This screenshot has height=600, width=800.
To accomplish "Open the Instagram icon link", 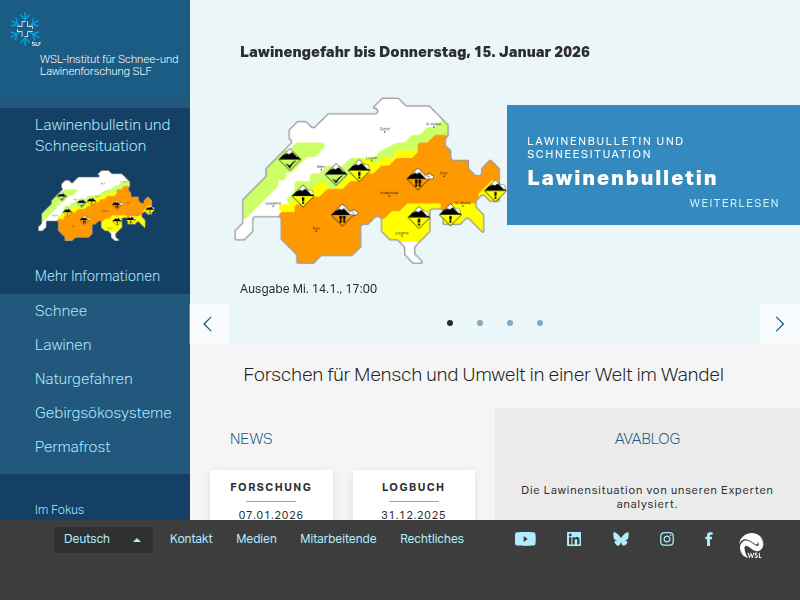I will point(667,539).
